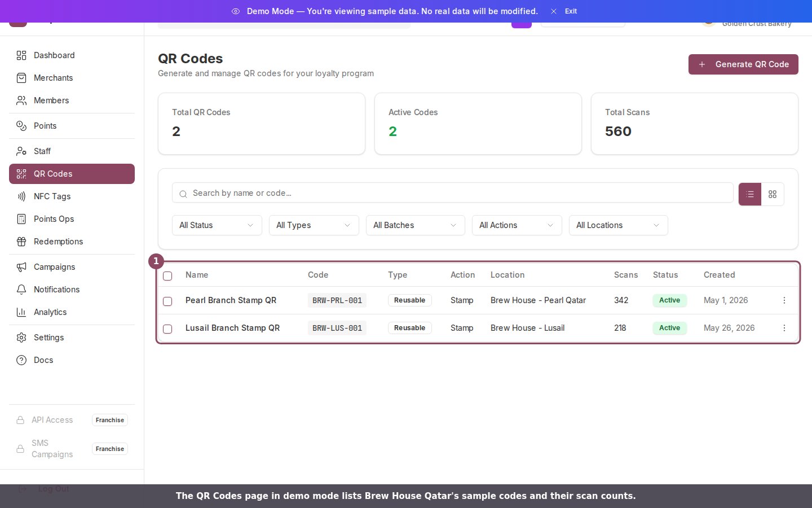
Task: Focus the Search by name or code field
Action: coord(452,193)
